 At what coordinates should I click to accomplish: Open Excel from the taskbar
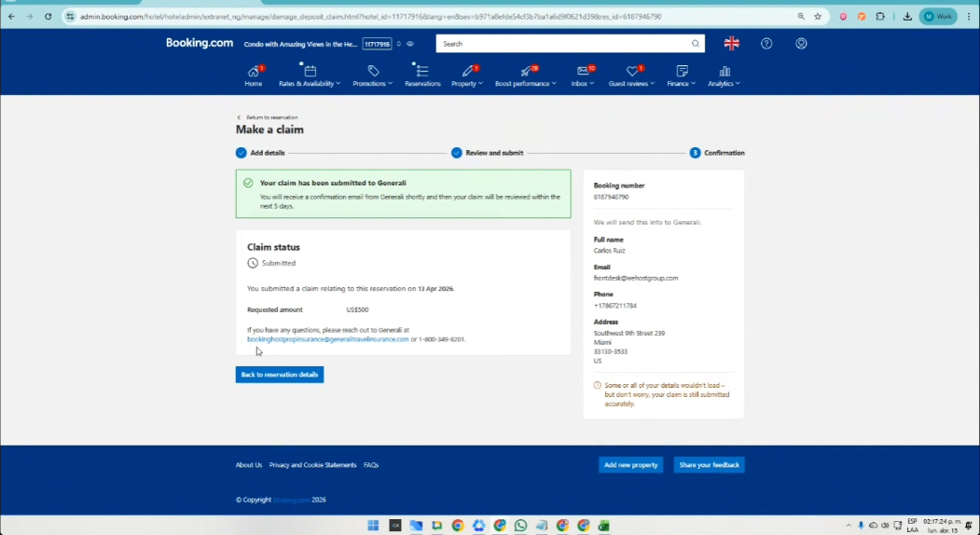603,526
